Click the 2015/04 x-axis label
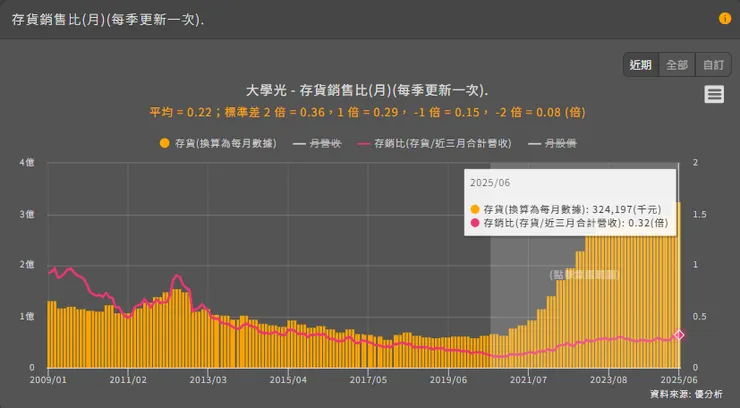Viewport: 740px width, 408px height. click(288, 380)
